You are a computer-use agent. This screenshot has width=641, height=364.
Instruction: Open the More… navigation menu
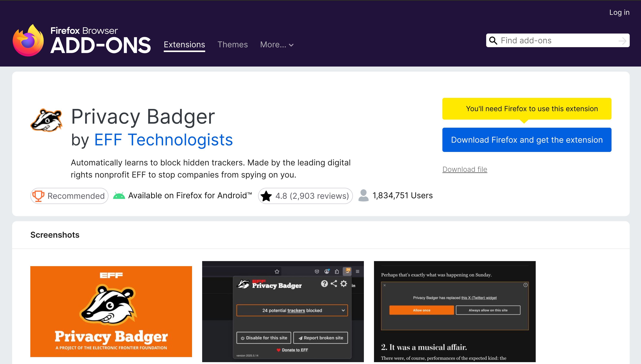coord(277,44)
